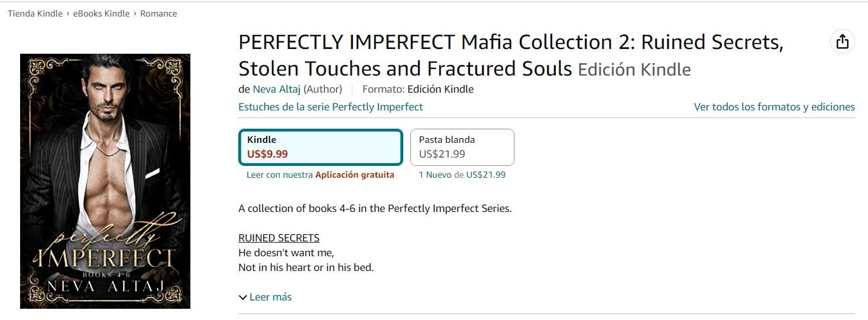The width and height of the screenshot is (868, 320).
Task: Open the Tienda Kindle breadcrumb
Action: coord(35,14)
